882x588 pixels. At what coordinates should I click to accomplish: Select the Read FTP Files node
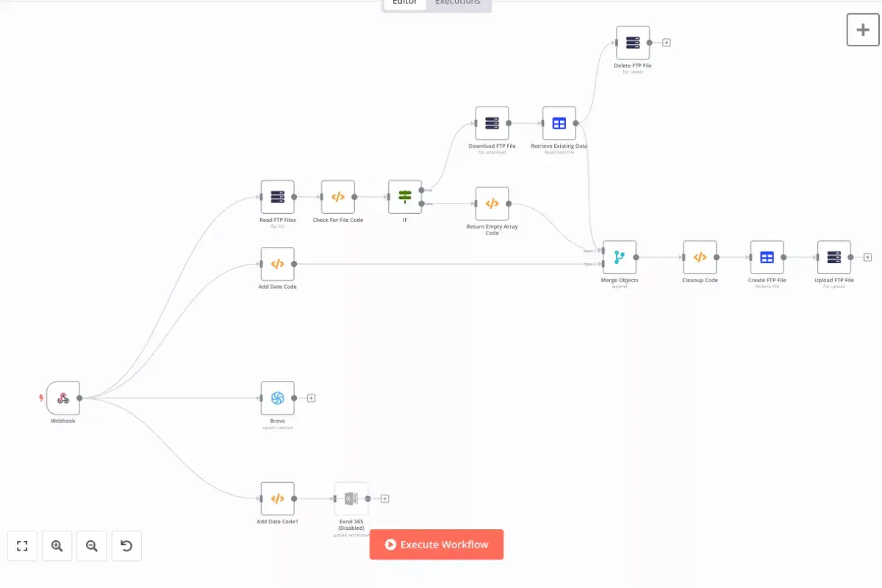click(277, 197)
